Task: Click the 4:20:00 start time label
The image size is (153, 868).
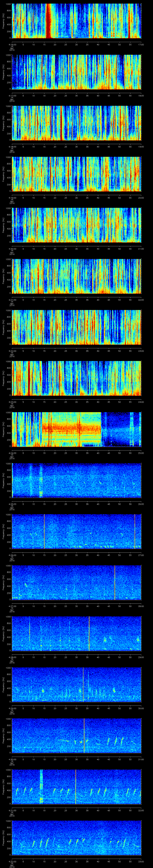Action: [12, 249]
